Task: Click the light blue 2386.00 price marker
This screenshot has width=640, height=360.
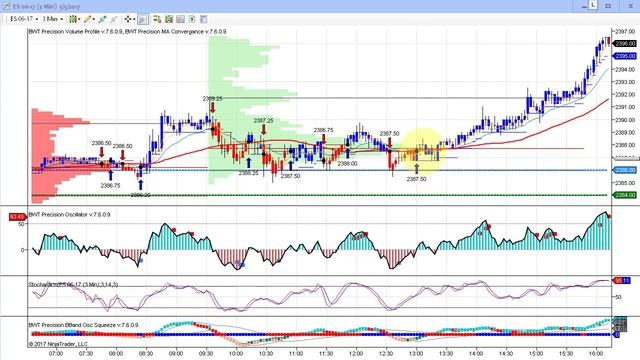Action: tap(625, 170)
